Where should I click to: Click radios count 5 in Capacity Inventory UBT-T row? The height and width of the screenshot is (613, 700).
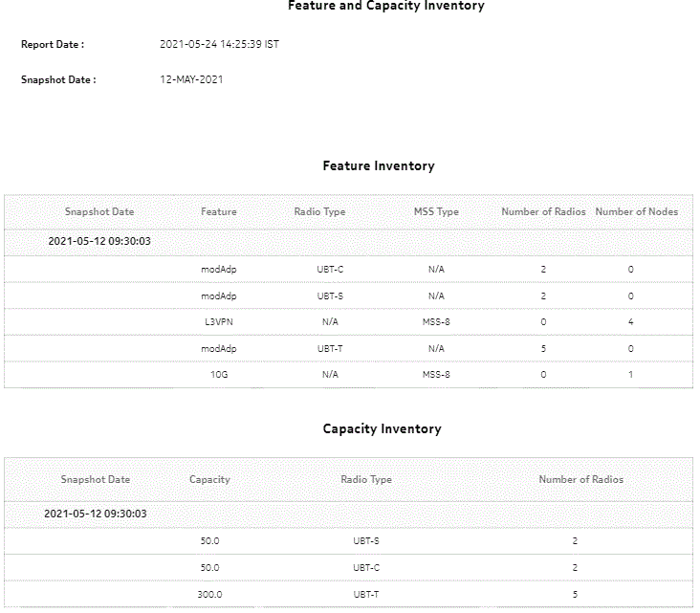(575, 595)
